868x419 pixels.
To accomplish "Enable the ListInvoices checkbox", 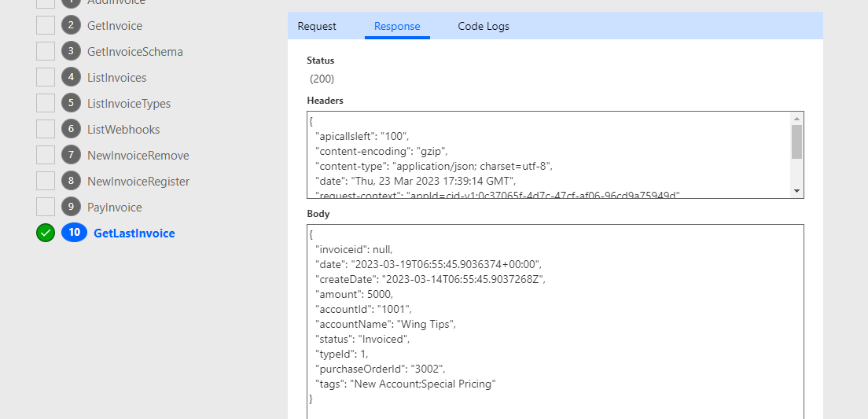I will (46, 78).
